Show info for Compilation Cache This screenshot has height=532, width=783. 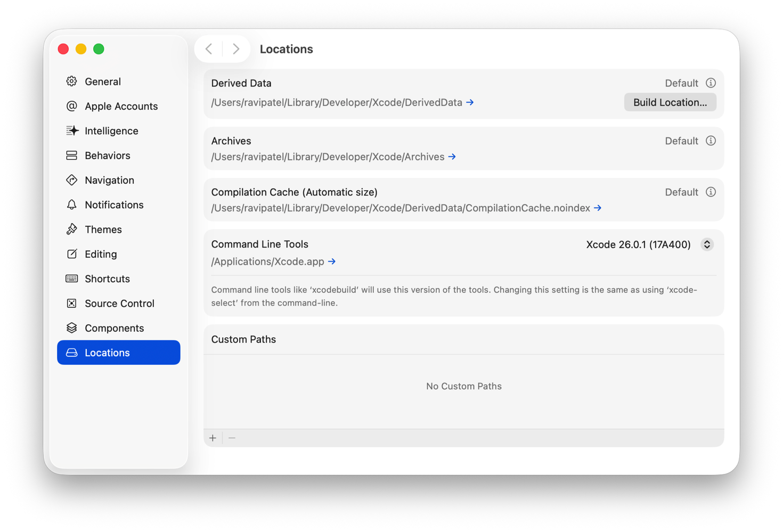click(x=711, y=192)
